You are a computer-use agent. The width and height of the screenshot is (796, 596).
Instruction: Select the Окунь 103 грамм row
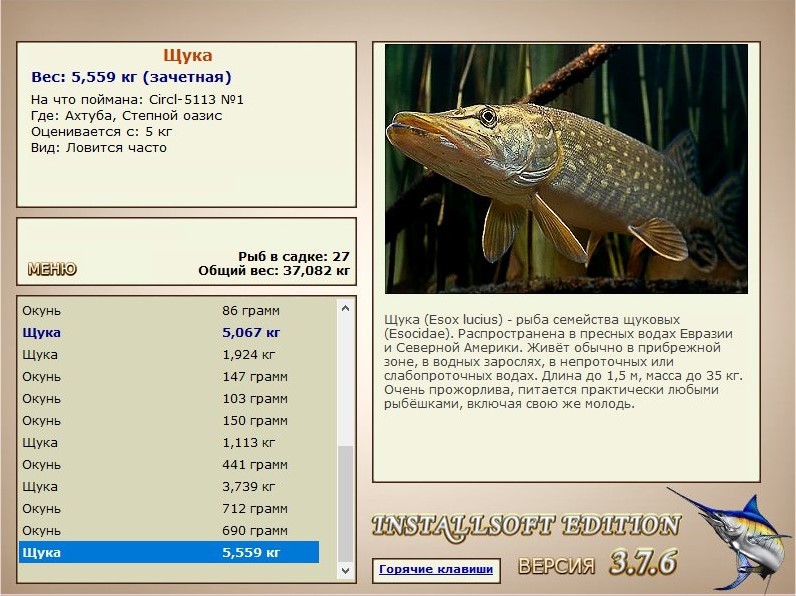pyautogui.click(x=169, y=399)
